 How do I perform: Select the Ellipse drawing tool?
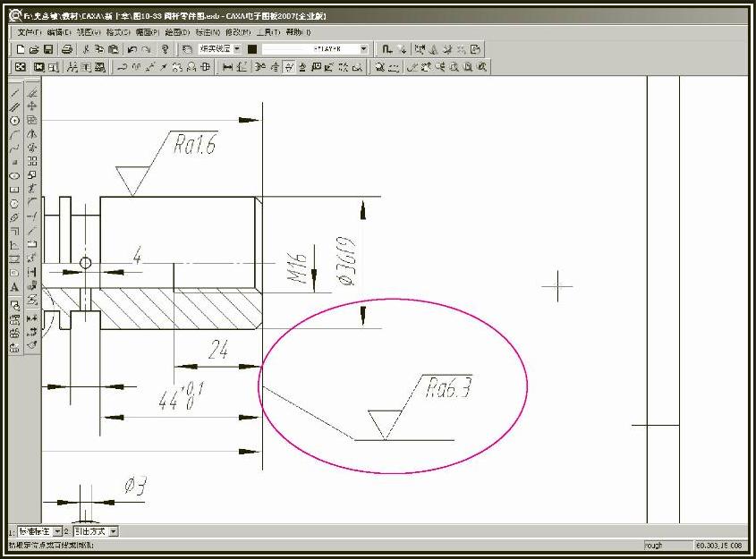point(15,176)
